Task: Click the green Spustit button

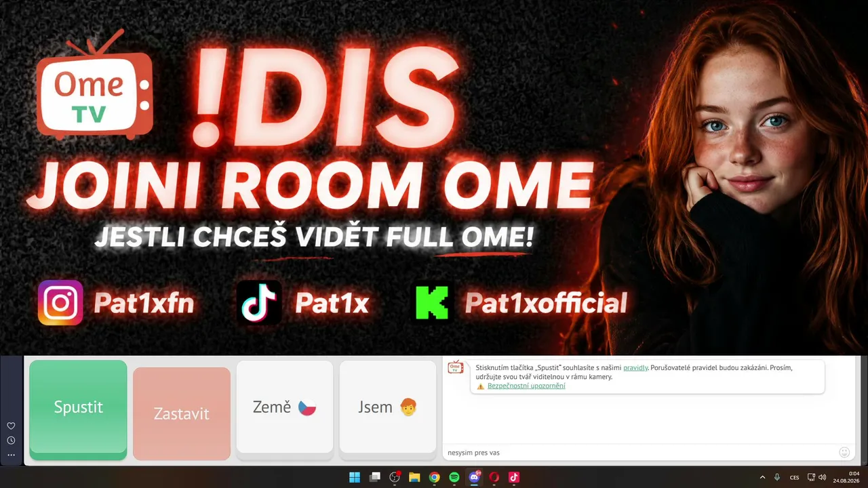Action: pos(78,409)
